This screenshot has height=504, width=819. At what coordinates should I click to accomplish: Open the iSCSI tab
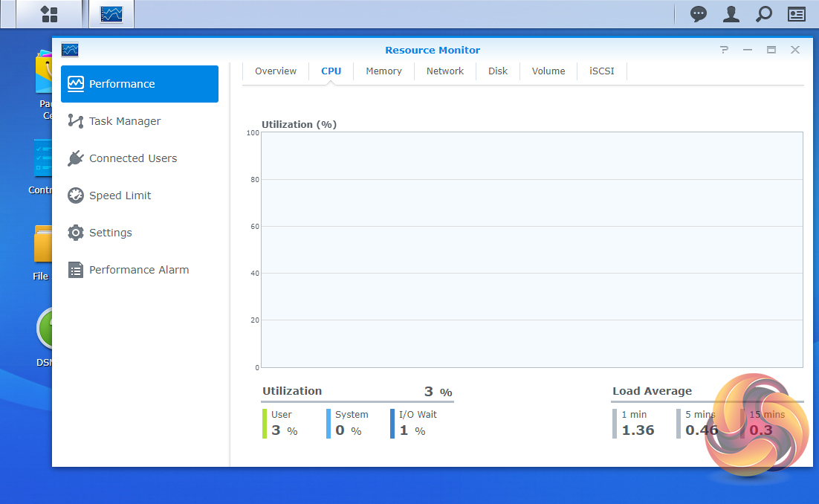coord(602,71)
